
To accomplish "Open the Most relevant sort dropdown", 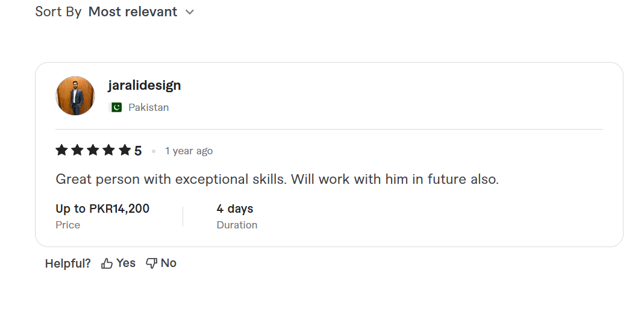I will pyautogui.click(x=133, y=11).
